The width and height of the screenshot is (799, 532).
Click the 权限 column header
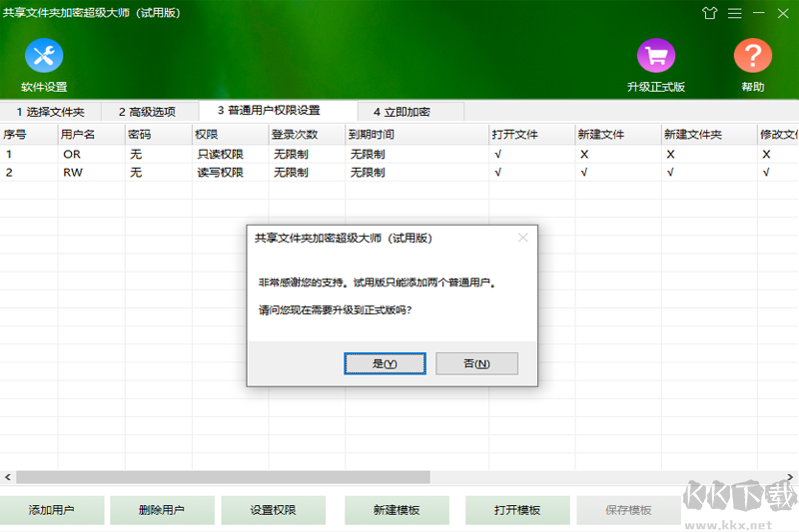(x=231, y=135)
